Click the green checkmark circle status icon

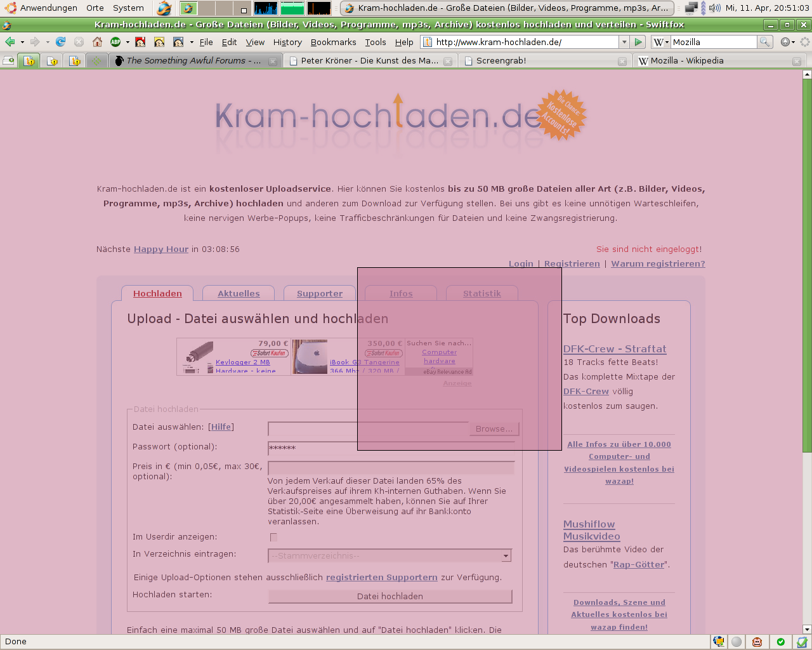[x=781, y=642]
